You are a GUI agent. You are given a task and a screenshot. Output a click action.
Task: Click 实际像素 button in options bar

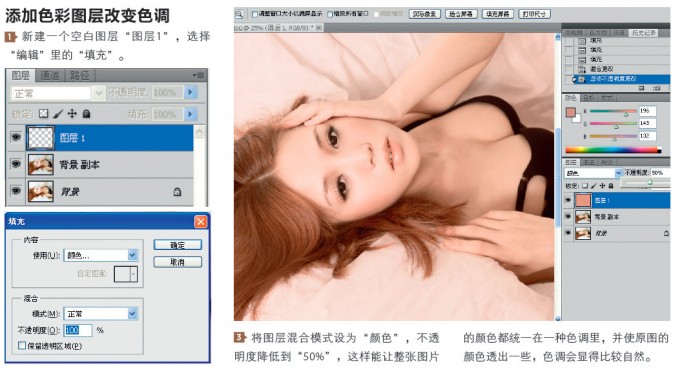pos(424,14)
